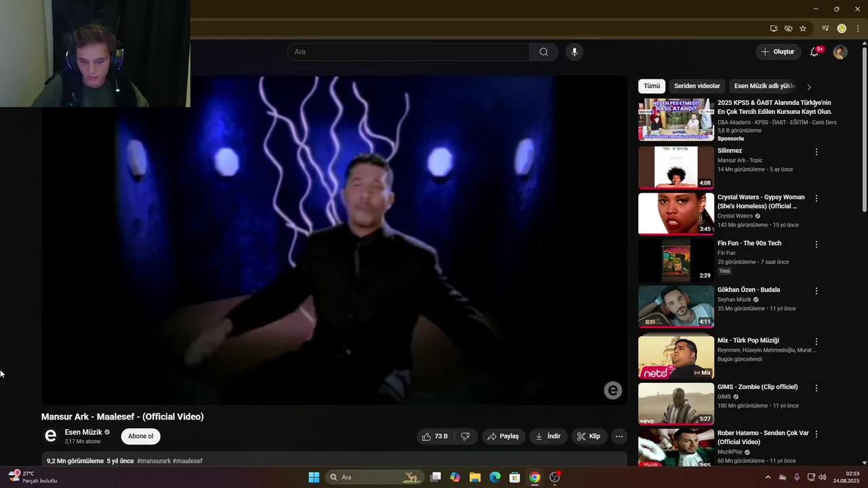Click the YouTube search magnifier button
The height and width of the screenshot is (488, 868).
point(544,52)
